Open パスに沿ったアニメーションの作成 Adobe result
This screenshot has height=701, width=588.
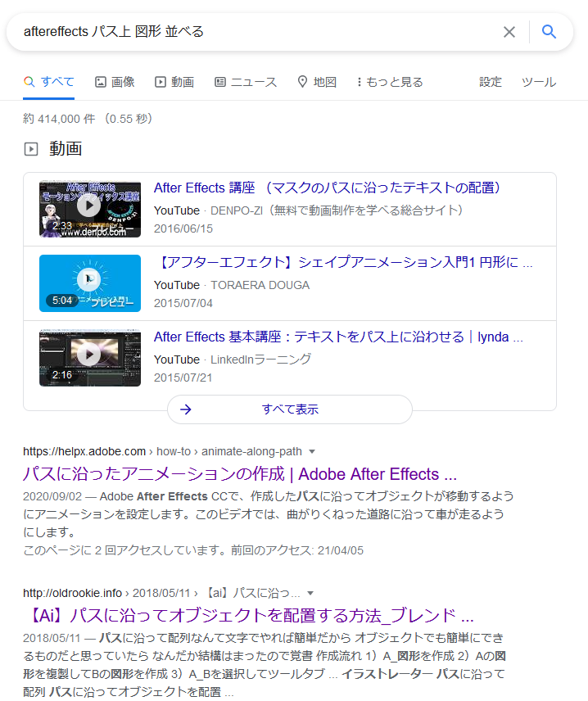(240, 474)
